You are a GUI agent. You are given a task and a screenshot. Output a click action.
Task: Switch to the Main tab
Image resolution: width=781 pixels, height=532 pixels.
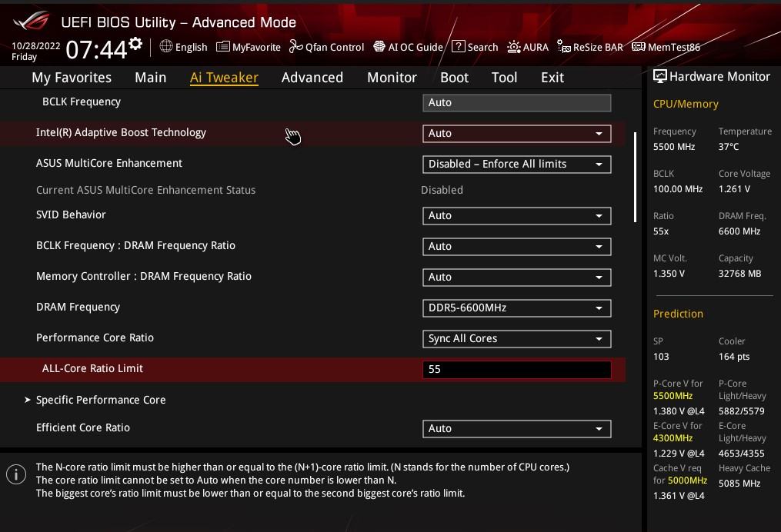[150, 78]
